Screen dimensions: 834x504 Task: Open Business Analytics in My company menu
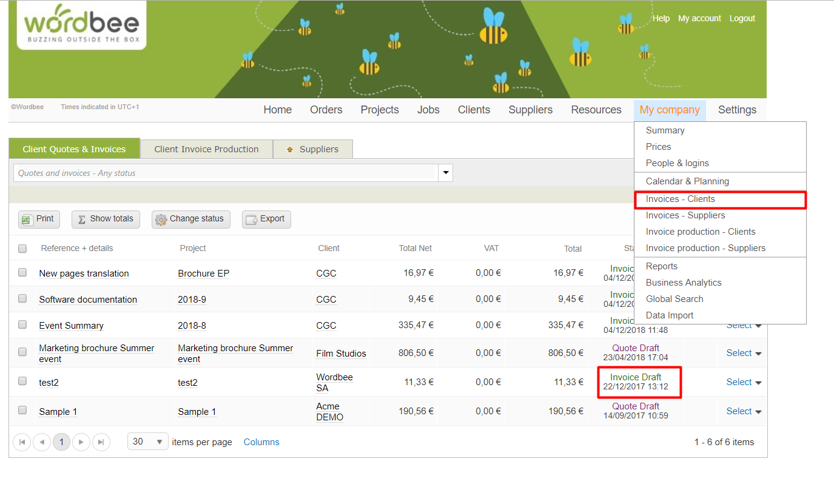point(684,283)
